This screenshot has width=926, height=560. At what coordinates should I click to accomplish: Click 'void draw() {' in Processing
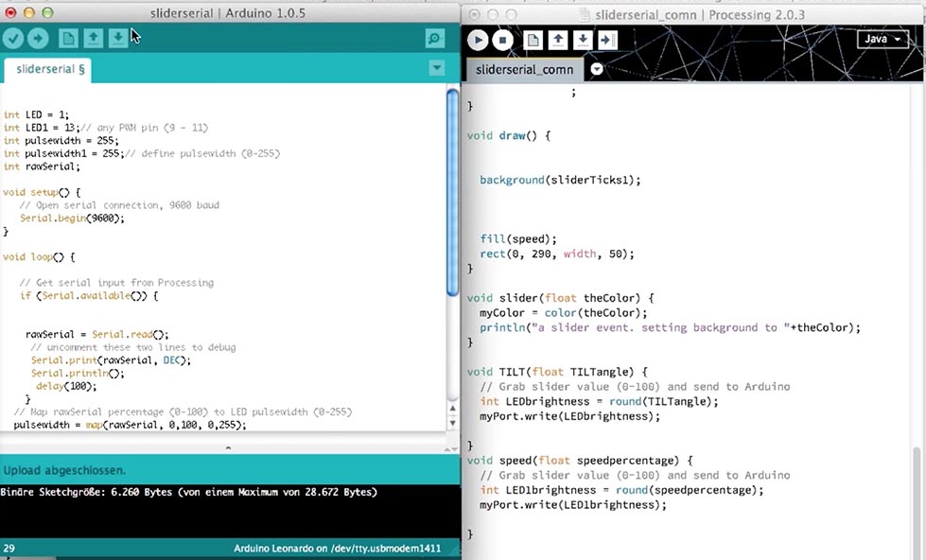click(509, 135)
